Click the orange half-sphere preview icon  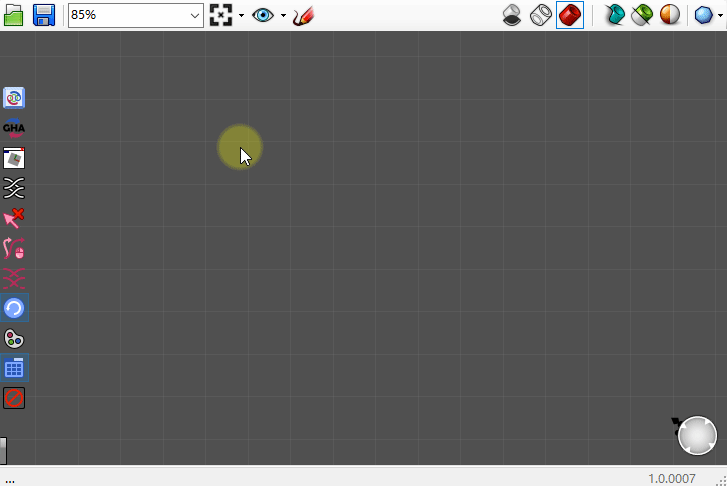point(670,15)
